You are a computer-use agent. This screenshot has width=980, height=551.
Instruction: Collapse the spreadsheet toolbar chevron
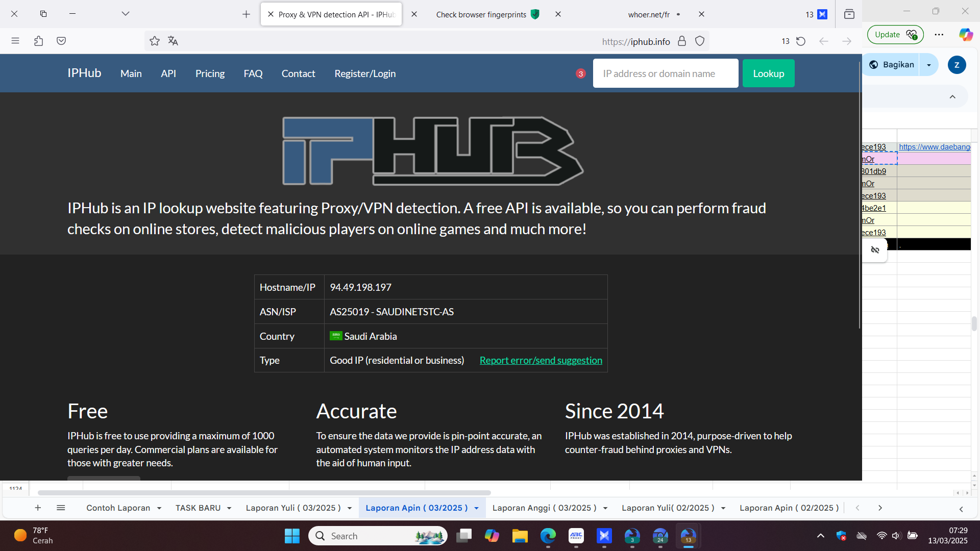952,97
